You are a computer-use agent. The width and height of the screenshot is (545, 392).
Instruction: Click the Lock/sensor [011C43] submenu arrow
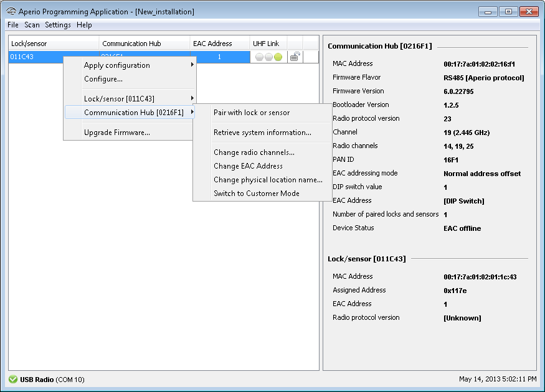point(192,98)
